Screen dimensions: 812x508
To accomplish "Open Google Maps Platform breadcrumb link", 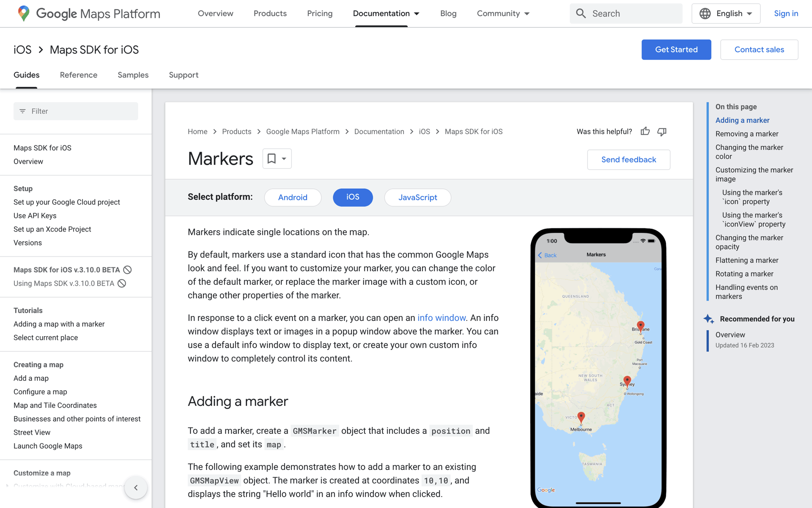I will pos(303,132).
